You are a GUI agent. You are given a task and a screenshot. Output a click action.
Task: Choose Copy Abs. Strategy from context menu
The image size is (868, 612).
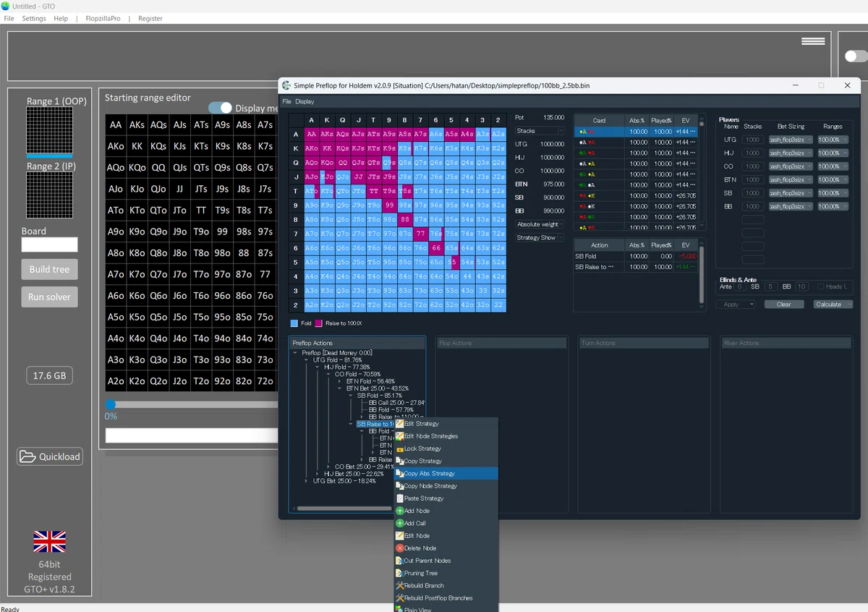446,474
